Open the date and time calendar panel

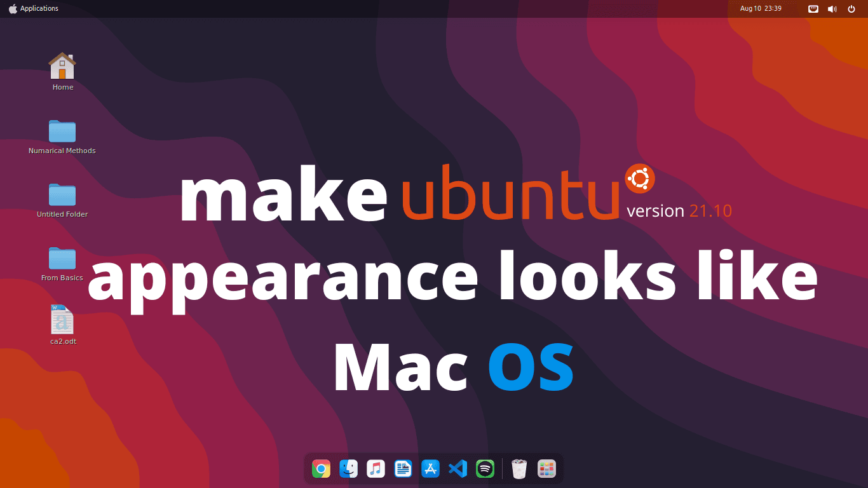pos(760,9)
